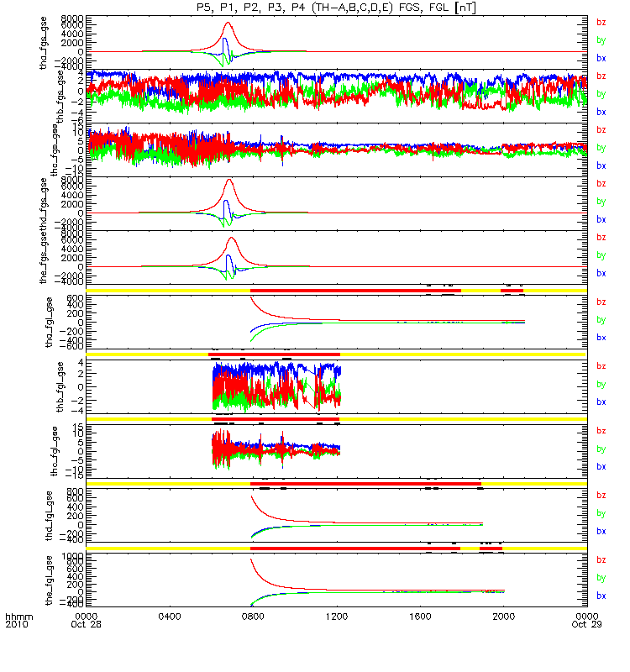Click the plot title mentioning FGS, FGL [nT]
The width and height of the screenshot is (630, 672).
(336, 8)
